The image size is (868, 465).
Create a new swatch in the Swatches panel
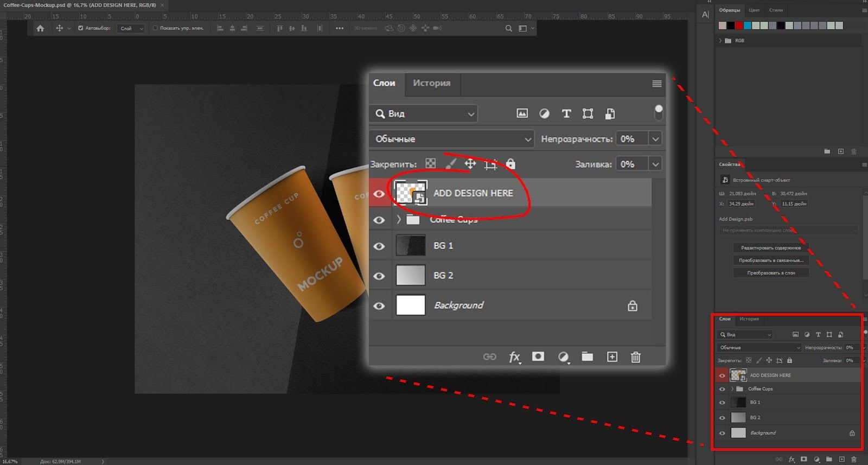coord(840,151)
